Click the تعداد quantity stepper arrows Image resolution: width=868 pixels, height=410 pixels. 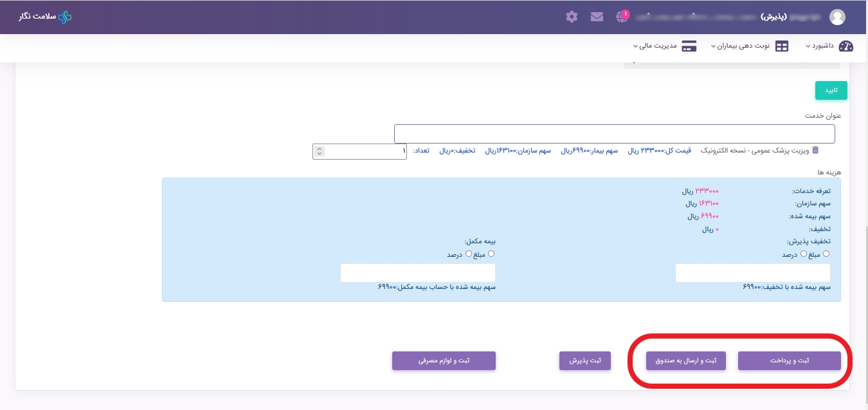coord(320,151)
